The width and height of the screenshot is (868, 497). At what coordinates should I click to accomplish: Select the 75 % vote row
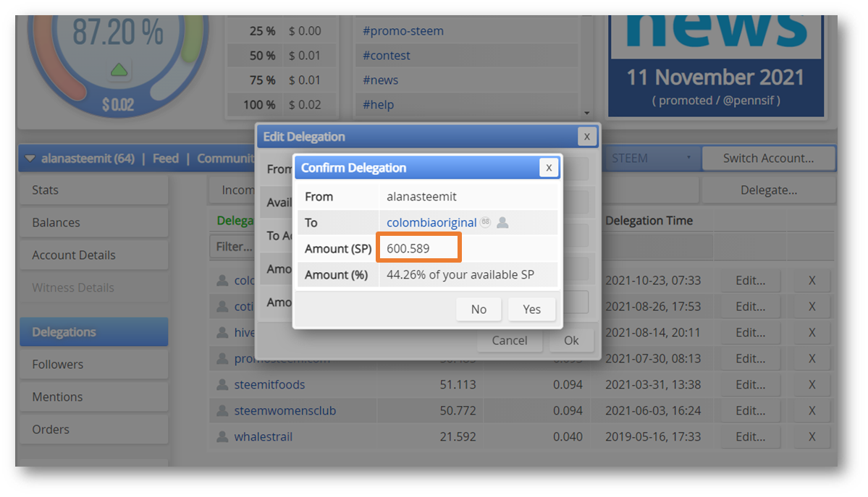pos(282,80)
